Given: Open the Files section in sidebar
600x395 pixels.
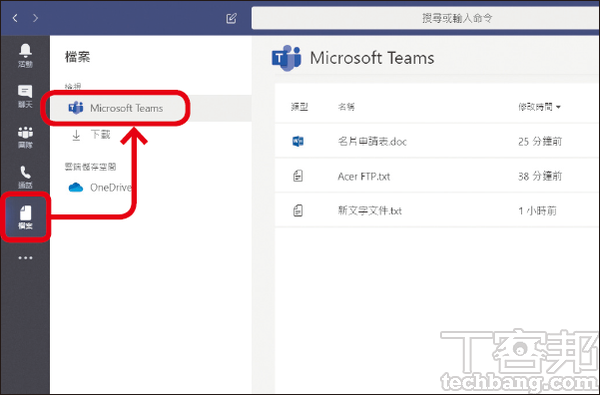Looking at the screenshot, I should point(25,217).
